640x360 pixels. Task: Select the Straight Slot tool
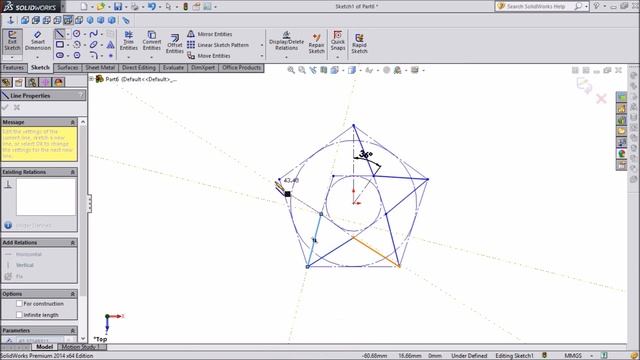click(60, 55)
